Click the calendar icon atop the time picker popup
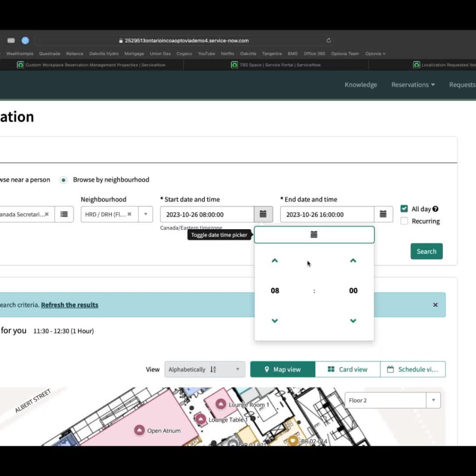The image size is (476, 476). point(314,235)
